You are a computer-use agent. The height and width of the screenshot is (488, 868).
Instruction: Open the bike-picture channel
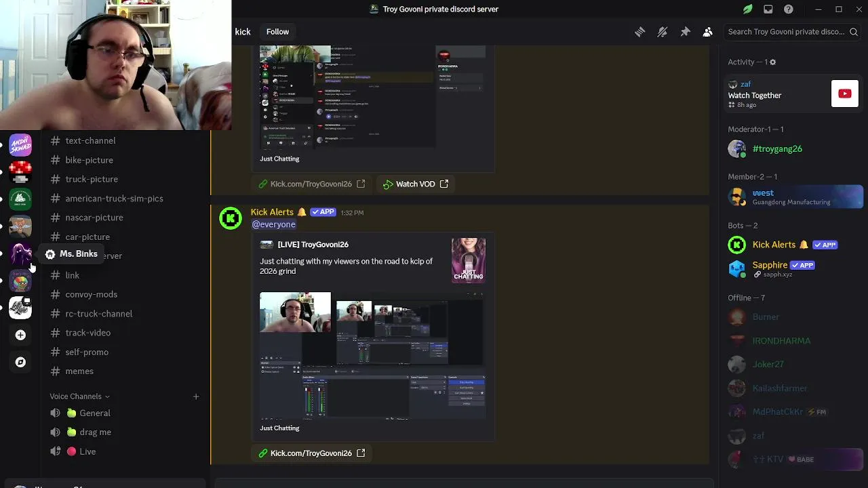[124, 160]
